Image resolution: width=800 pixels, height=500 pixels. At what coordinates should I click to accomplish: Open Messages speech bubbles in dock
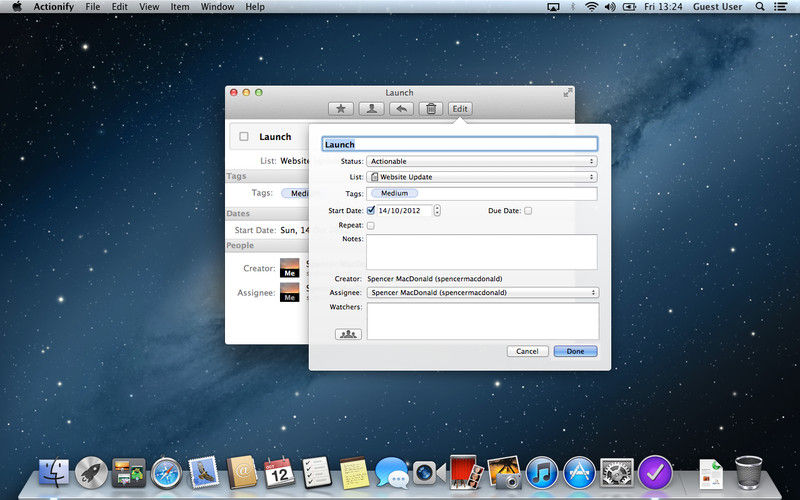coord(391,472)
